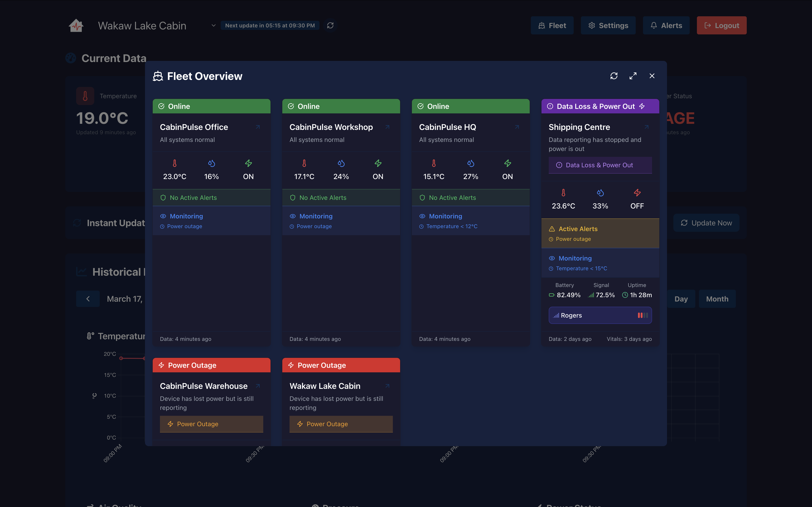Expand Fleet Overview to fullscreen
Viewport: 812px width, 507px height.
point(633,76)
